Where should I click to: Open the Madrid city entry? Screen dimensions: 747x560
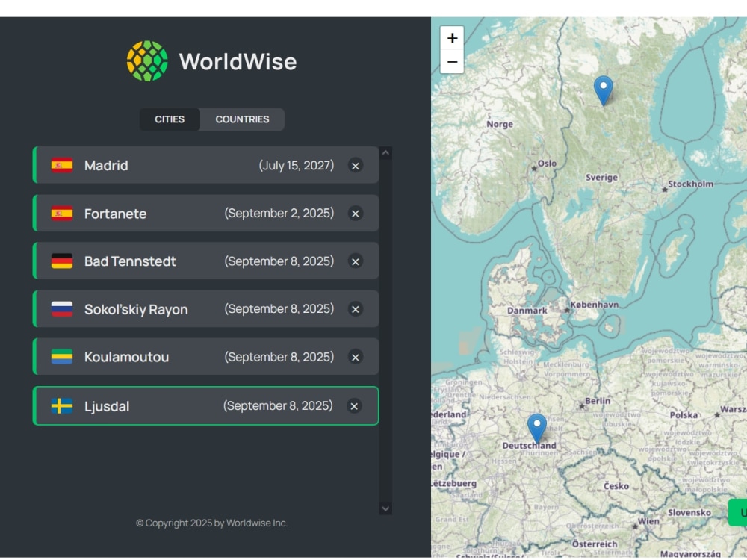click(x=206, y=165)
